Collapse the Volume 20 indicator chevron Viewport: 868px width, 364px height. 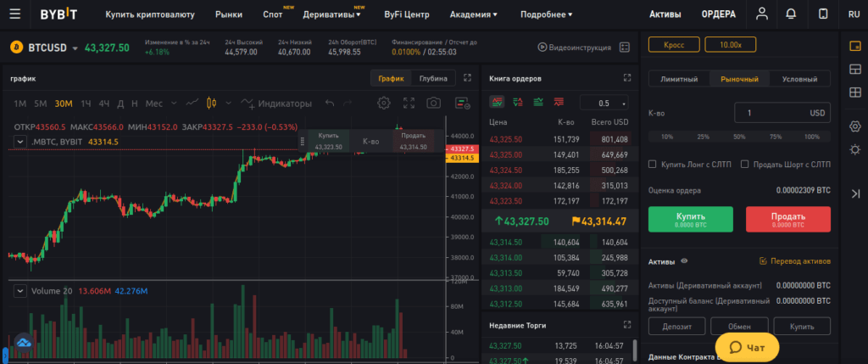point(19,291)
